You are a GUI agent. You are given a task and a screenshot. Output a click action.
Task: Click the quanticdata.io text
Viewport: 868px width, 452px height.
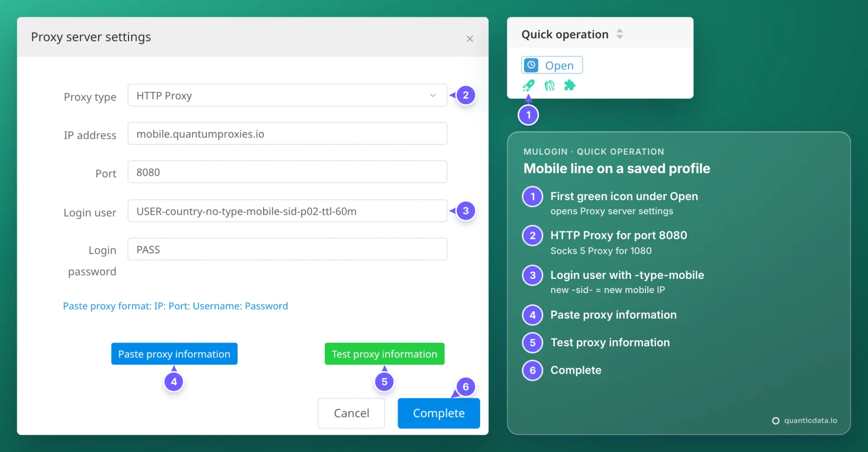pyautogui.click(x=810, y=421)
